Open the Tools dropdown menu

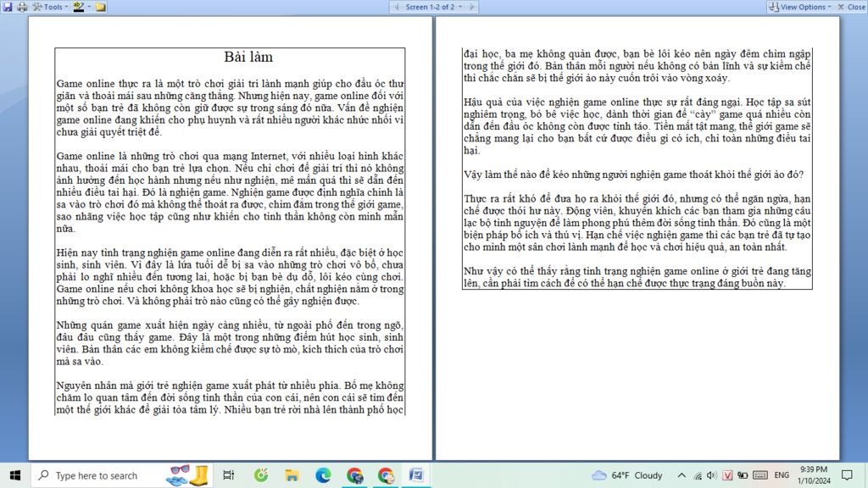click(50, 7)
